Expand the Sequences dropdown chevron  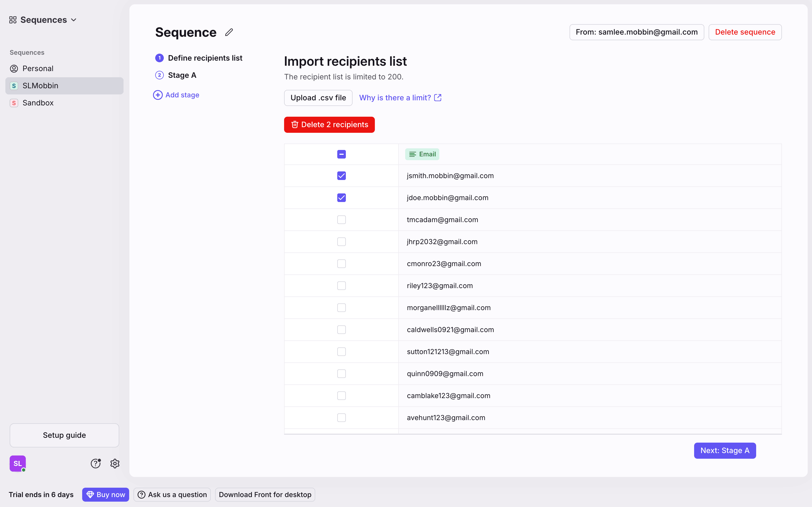[x=74, y=20]
